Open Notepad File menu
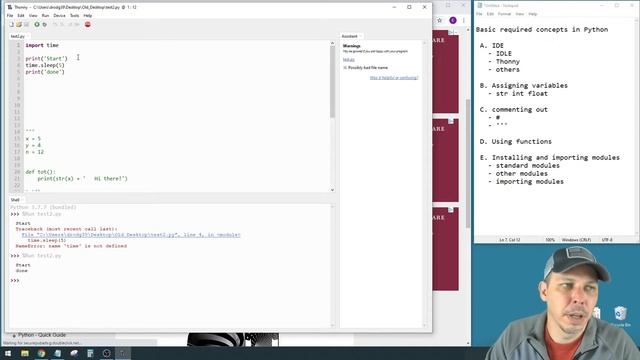The height and width of the screenshot is (360, 640). point(479,14)
